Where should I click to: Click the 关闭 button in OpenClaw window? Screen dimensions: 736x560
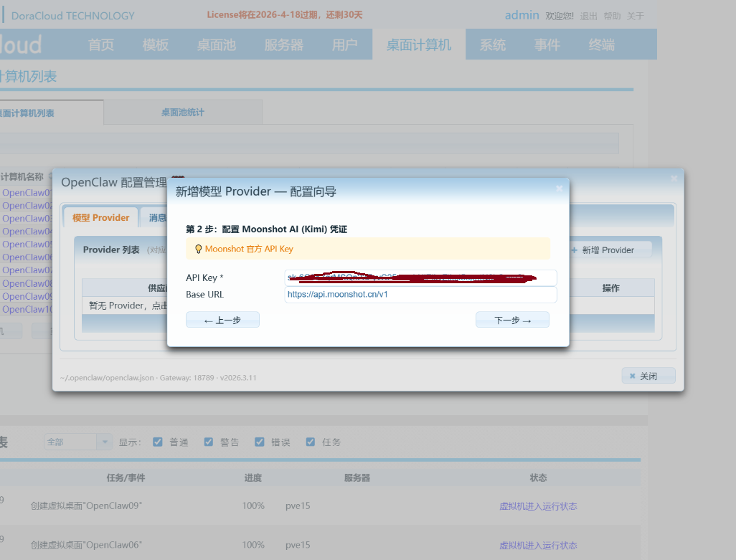648,376
